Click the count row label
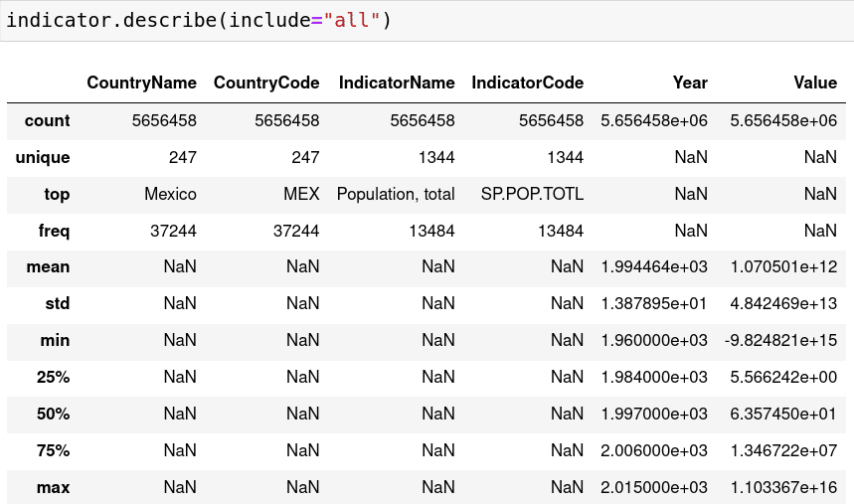The image size is (854, 504). click(47, 120)
